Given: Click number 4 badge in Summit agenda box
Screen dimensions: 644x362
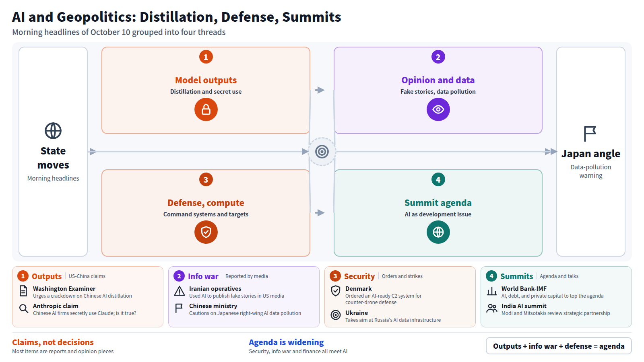Looking at the screenshot, I should pos(438,179).
